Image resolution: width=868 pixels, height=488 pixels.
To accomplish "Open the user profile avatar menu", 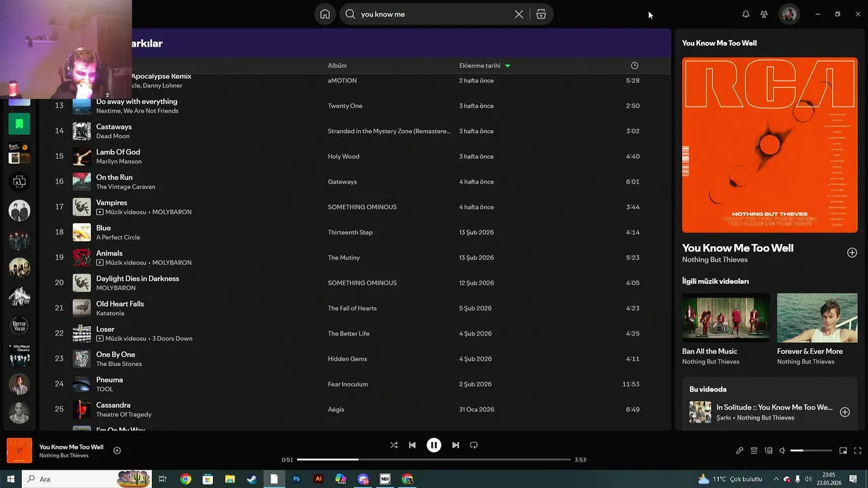I will click(789, 14).
